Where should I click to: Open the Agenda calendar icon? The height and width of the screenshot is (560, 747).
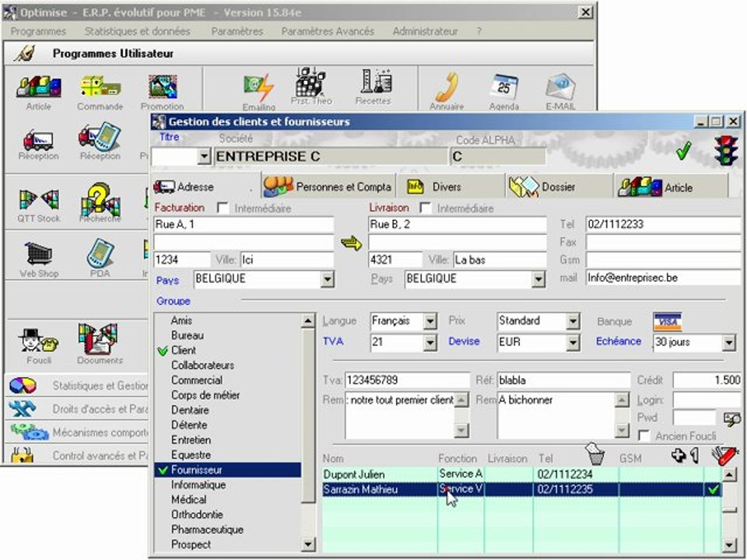(x=504, y=88)
